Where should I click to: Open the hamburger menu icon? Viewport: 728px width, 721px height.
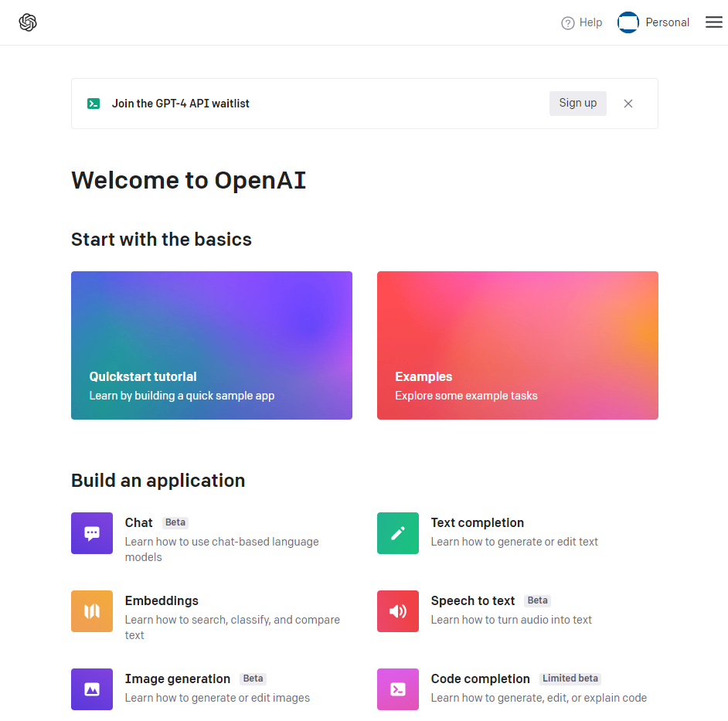[x=713, y=22]
